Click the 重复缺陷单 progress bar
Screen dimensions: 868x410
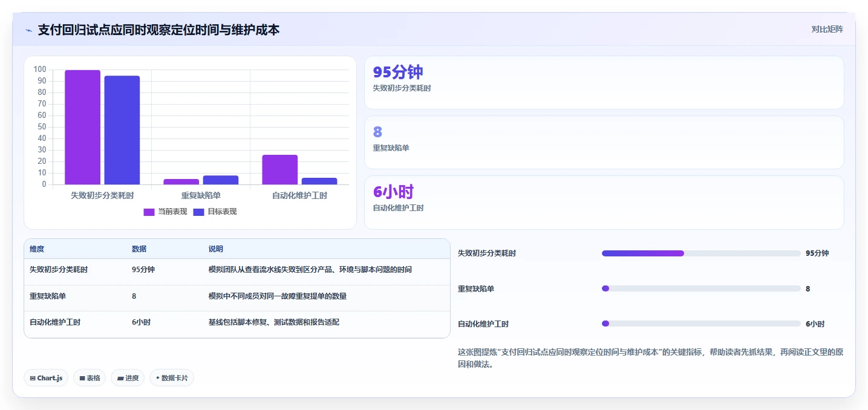(x=701, y=288)
